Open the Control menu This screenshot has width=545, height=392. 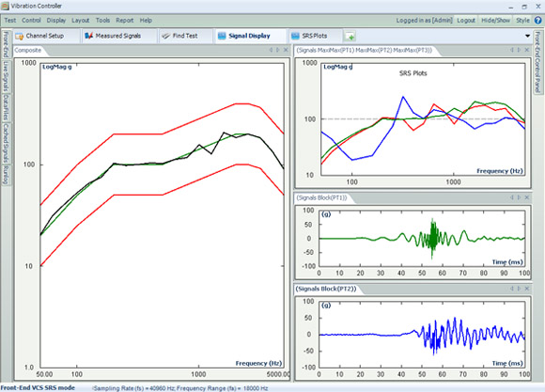(31, 21)
